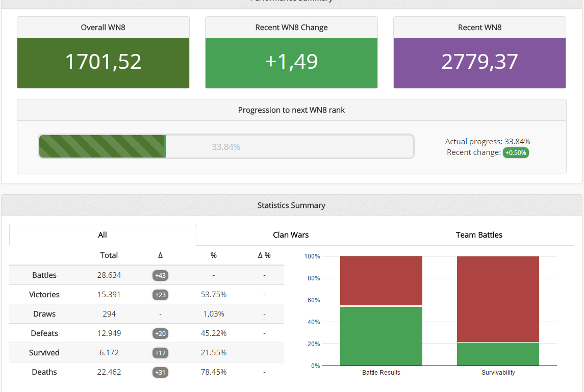Click the +0.50% recent change badge

click(x=516, y=152)
